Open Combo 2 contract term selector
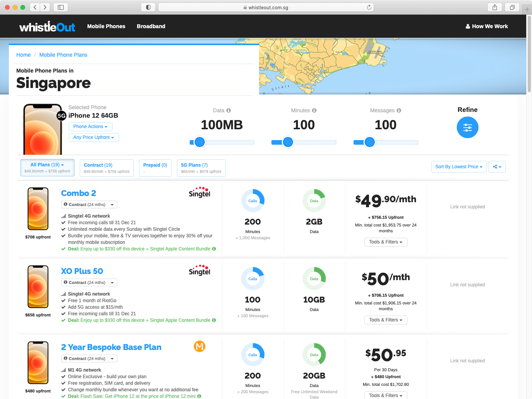The height and width of the screenshot is (399, 532). click(x=89, y=205)
